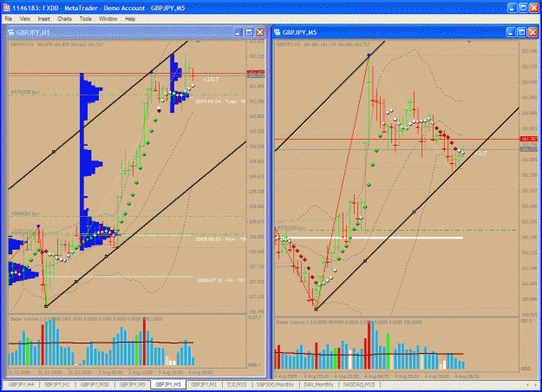Open the File menu
This screenshot has width=542, height=392.
point(9,19)
